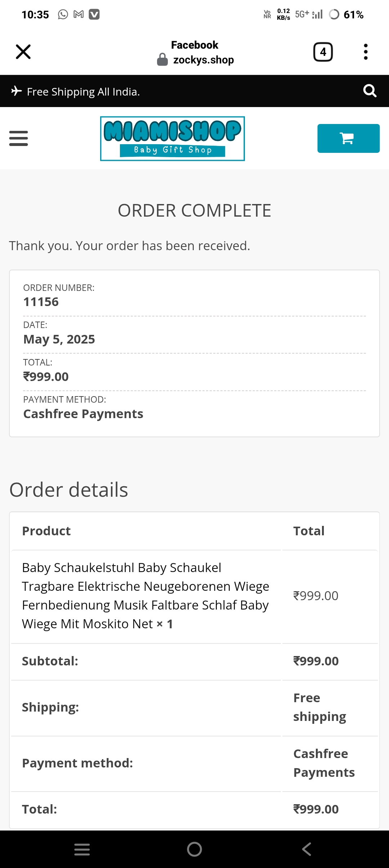Tap the lock icon beside zockys.shop
389x868 pixels.
coord(162,60)
